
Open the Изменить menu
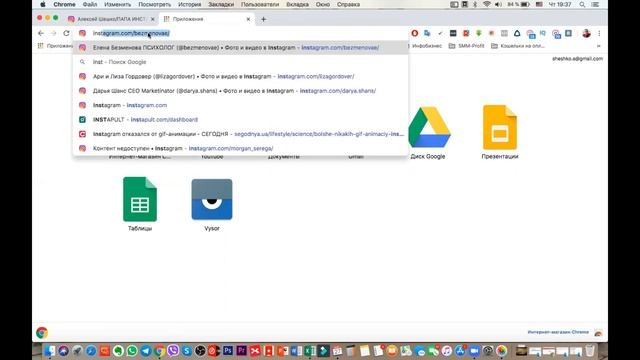[x=118, y=4]
